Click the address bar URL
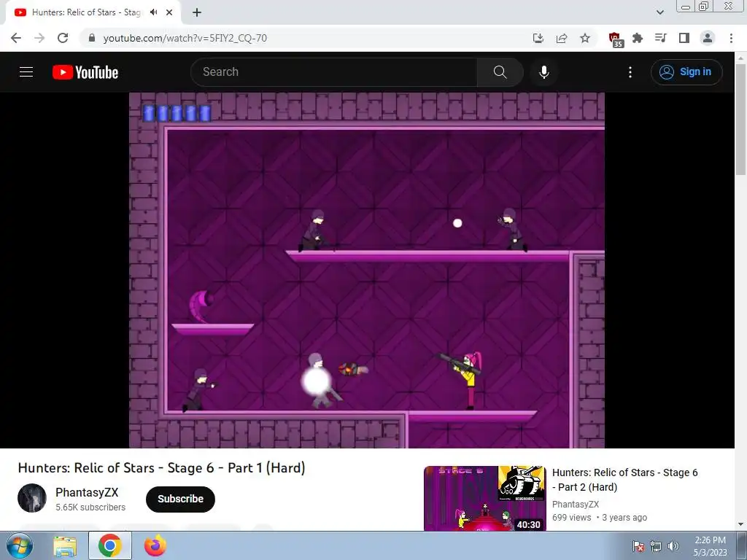This screenshot has width=747, height=560. pyautogui.click(x=185, y=38)
